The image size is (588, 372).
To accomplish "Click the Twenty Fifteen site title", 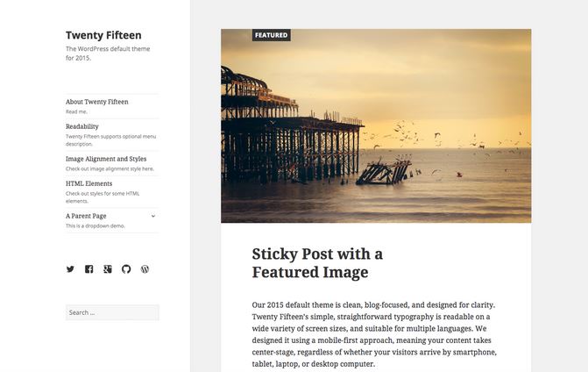I will click(103, 35).
